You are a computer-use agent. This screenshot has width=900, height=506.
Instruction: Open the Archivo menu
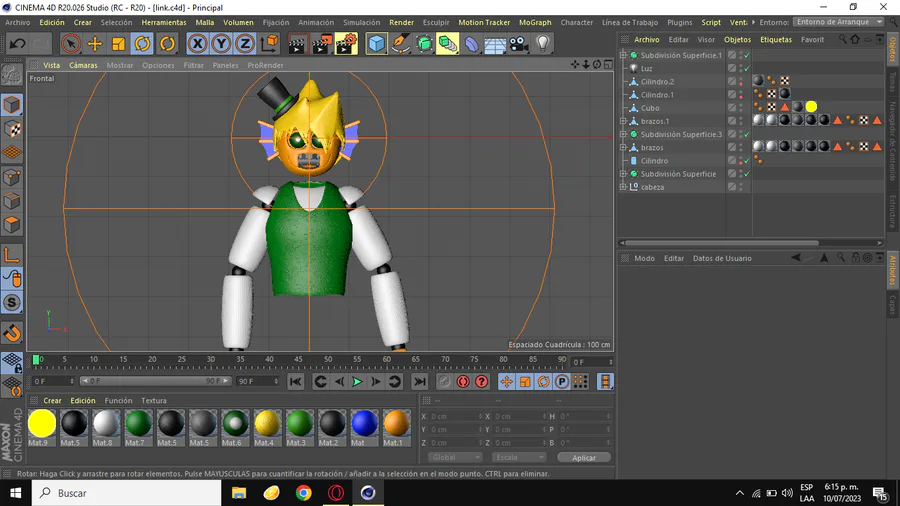click(18, 22)
